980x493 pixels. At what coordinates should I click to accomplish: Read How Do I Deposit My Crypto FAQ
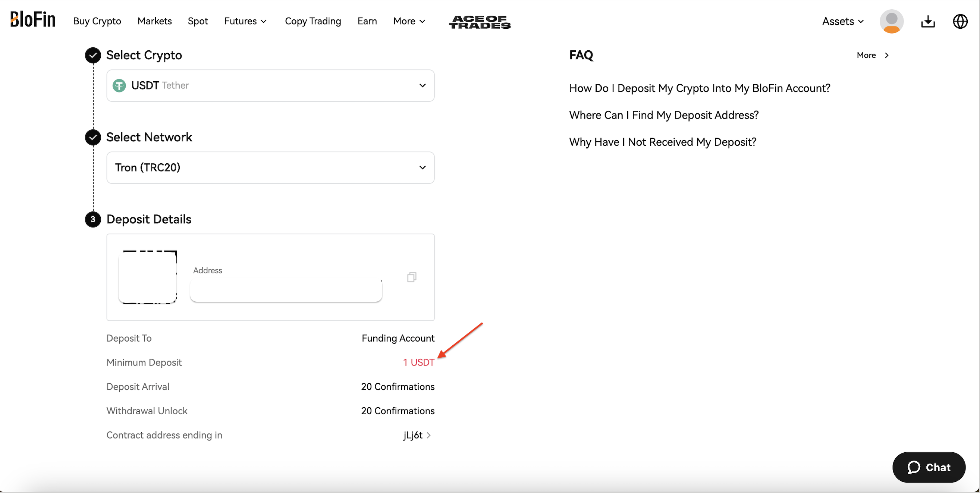tap(700, 88)
